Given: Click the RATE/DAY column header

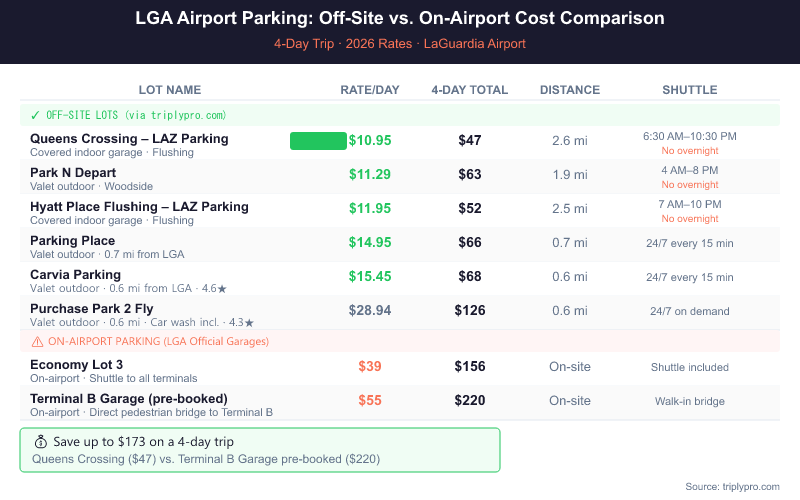Looking at the screenshot, I should [370, 90].
